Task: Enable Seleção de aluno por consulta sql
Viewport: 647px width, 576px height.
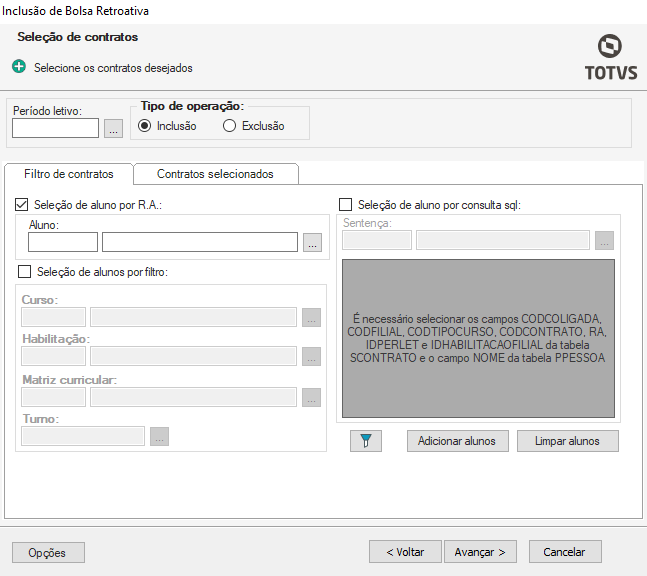Action: pyautogui.click(x=346, y=205)
